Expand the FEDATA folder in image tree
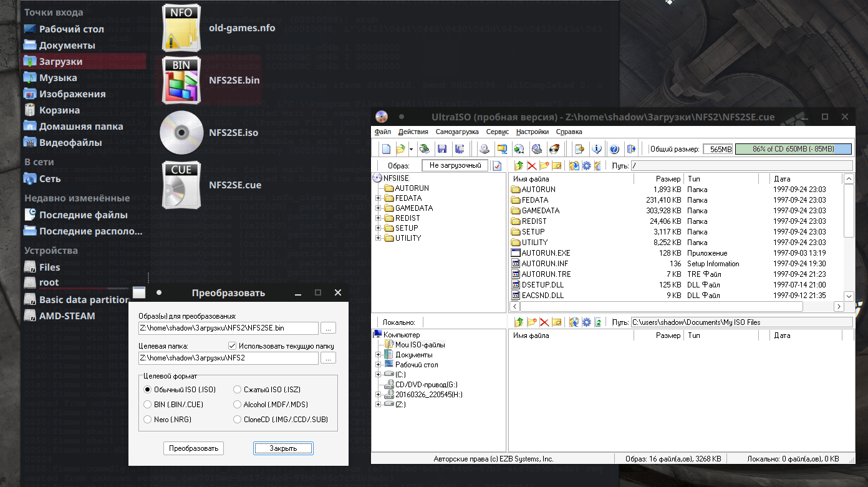This screenshot has width=868, height=487. pos(378,198)
